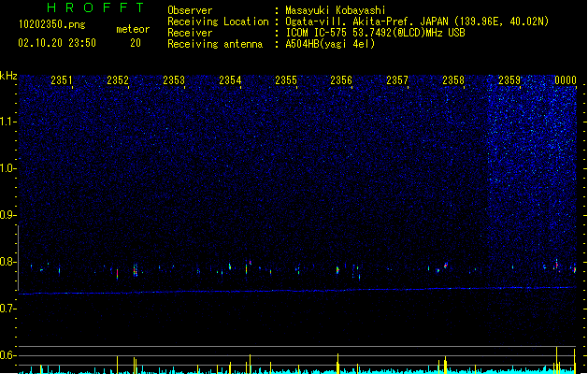Click the 2358 time marker
This screenshot has width=588, height=374.
coord(453,79)
